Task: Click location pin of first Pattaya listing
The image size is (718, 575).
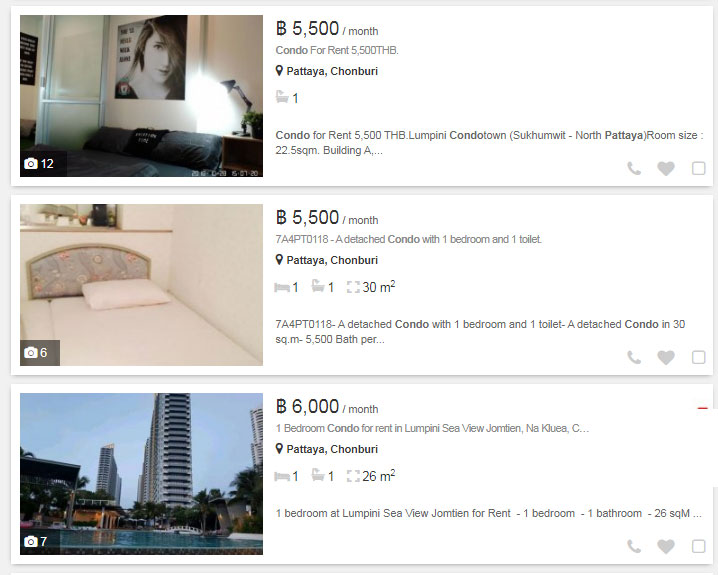Action: 279,71
